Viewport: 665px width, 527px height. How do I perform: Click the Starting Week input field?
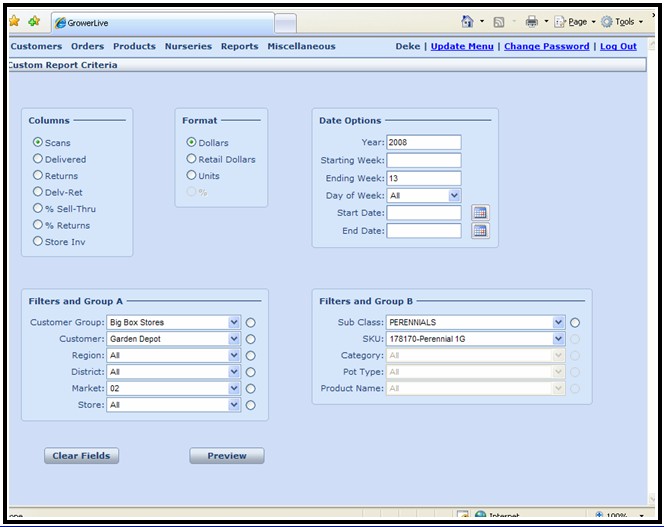424,160
